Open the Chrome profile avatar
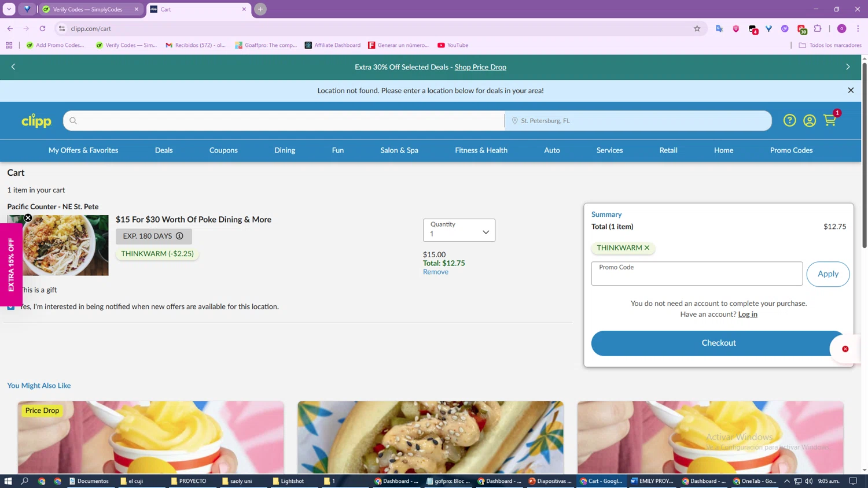Screen dimensions: 868x488 pos(841,28)
